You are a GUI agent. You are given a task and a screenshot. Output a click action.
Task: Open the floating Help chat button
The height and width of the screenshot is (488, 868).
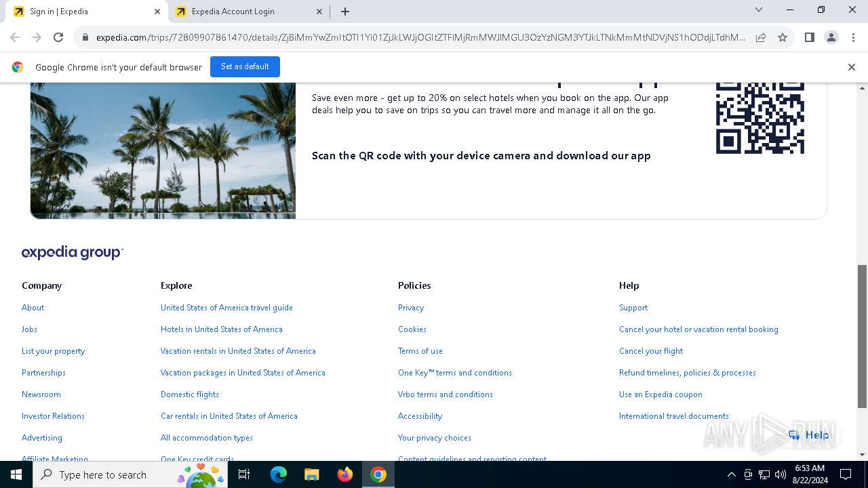(x=809, y=435)
